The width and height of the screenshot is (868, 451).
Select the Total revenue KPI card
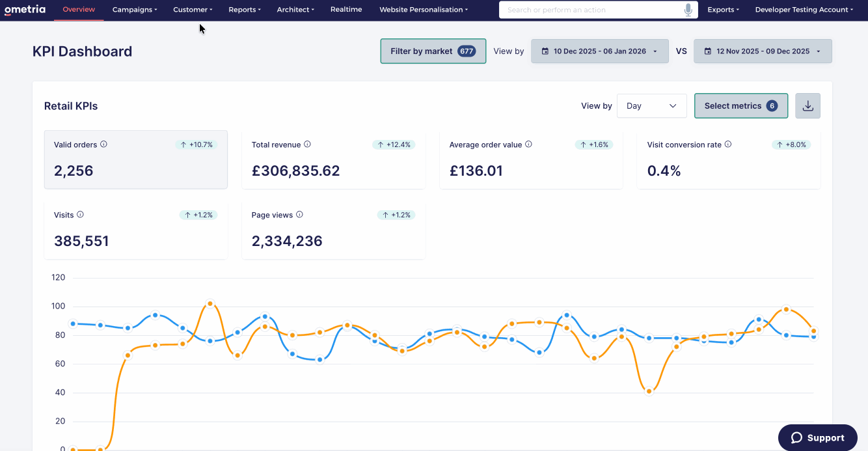point(333,159)
